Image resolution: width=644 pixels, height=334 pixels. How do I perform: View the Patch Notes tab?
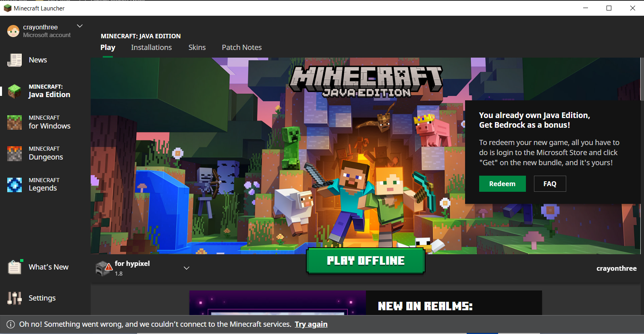click(242, 48)
